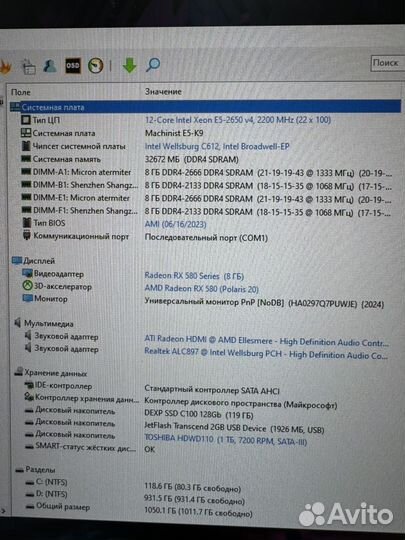The image size is (405, 540).
Task: Click the Стандартный контроллер SATA AHCI value
Action: (x=212, y=390)
